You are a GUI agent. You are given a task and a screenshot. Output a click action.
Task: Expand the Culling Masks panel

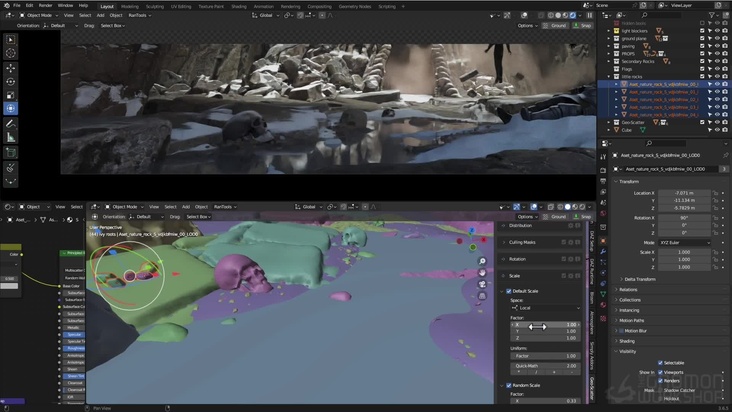tap(522, 242)
